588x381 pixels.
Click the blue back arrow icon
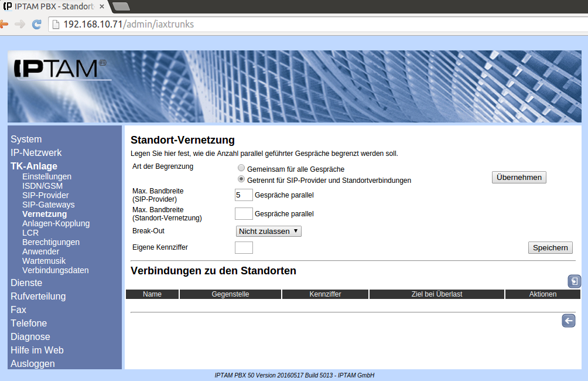click(568, 321)
